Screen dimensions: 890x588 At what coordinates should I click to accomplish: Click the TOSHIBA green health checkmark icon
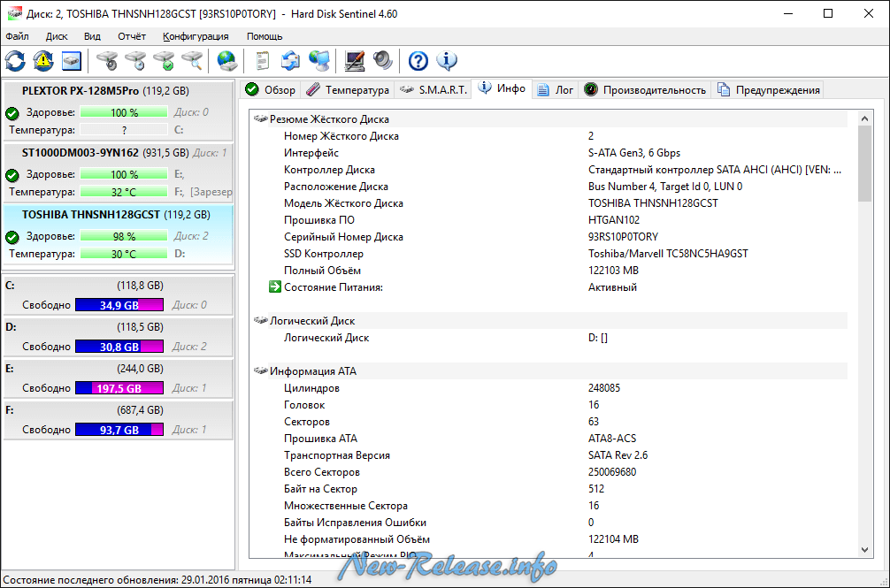point(12,237)
